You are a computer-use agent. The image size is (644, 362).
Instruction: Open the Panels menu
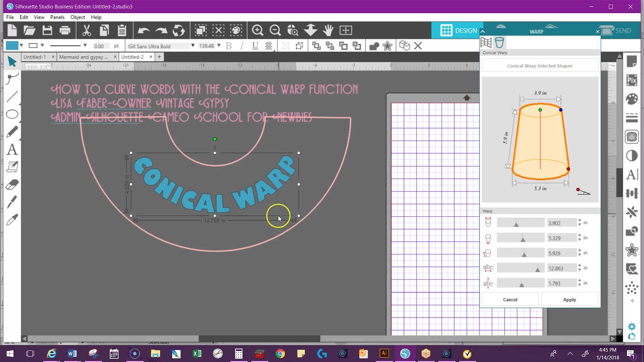tap(57, 17)
